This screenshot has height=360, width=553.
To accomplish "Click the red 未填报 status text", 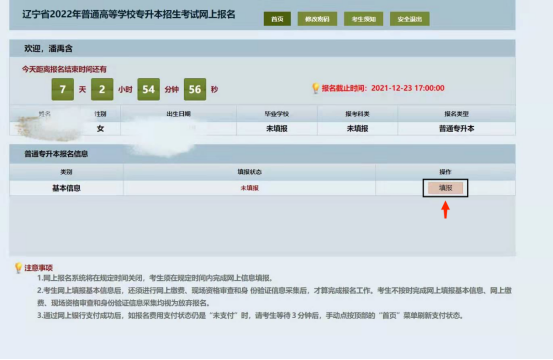I will pyautogui.click(x=250, y=188).
